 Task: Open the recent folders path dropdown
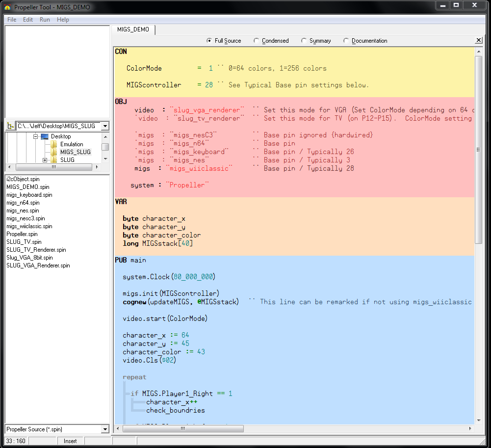click(x=105, y=126)
